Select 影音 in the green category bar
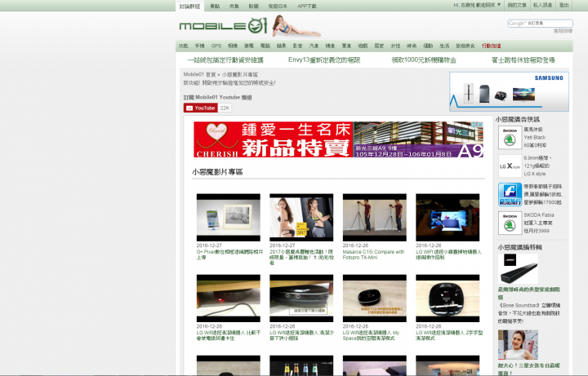 297,46
